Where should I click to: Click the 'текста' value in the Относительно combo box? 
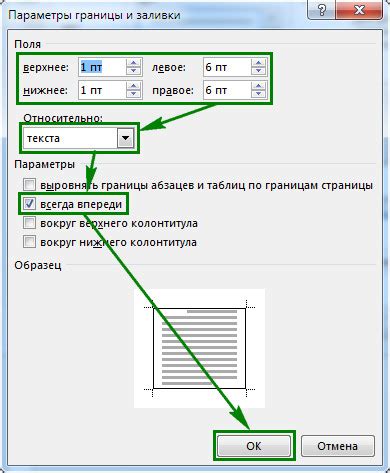tap(43, 138)
